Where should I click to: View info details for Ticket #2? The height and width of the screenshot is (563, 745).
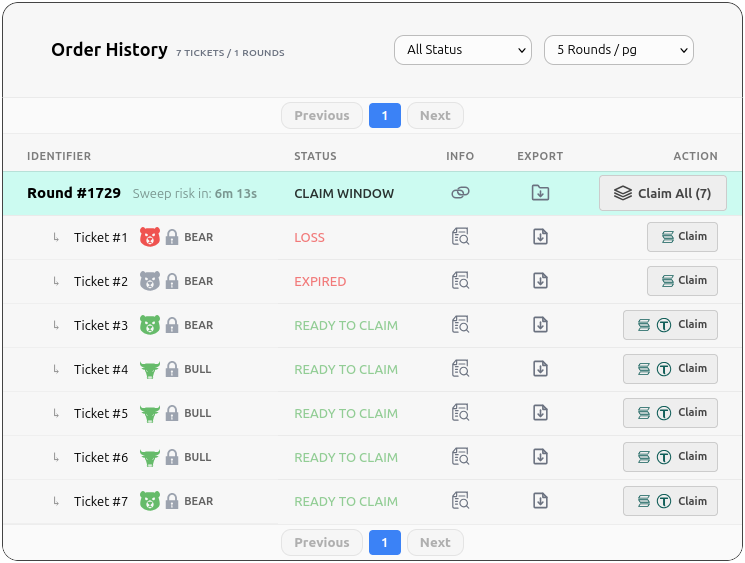(460, 281)
